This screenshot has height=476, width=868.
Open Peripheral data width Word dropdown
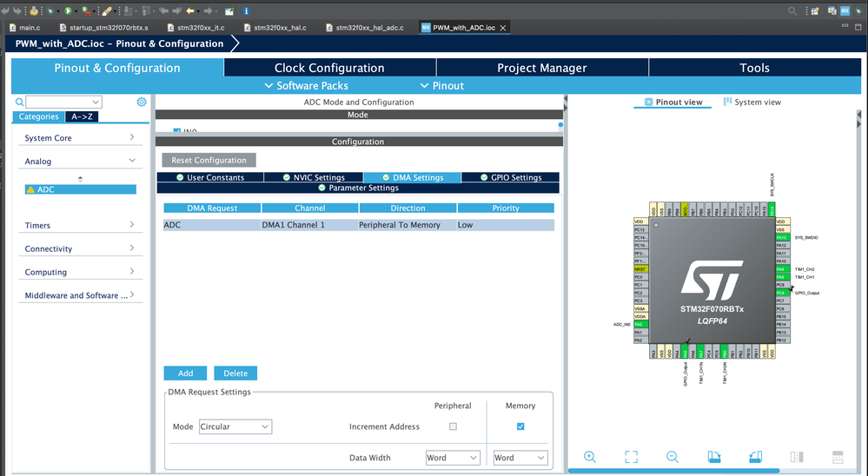(453, 458)
